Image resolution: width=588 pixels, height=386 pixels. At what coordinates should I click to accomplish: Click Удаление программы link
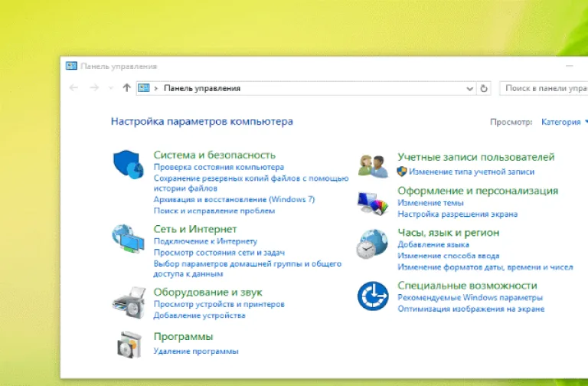click(196, 352)
